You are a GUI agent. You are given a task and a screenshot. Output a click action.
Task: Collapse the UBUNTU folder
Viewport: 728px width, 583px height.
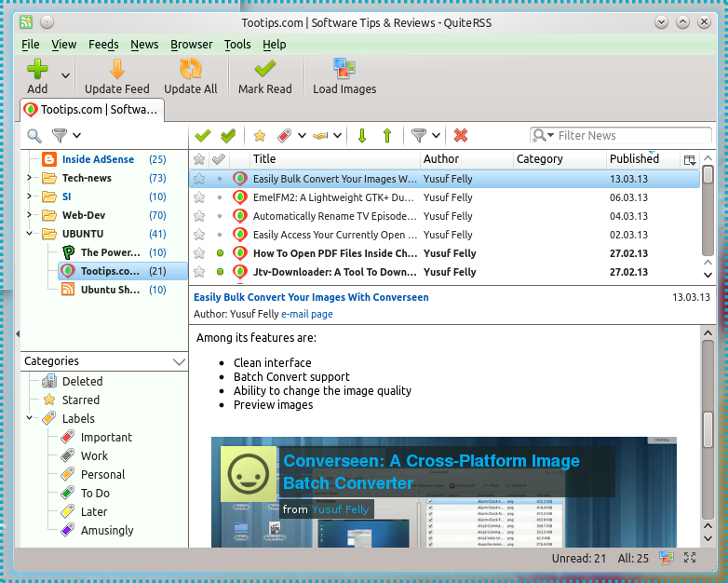coord(29,234)
